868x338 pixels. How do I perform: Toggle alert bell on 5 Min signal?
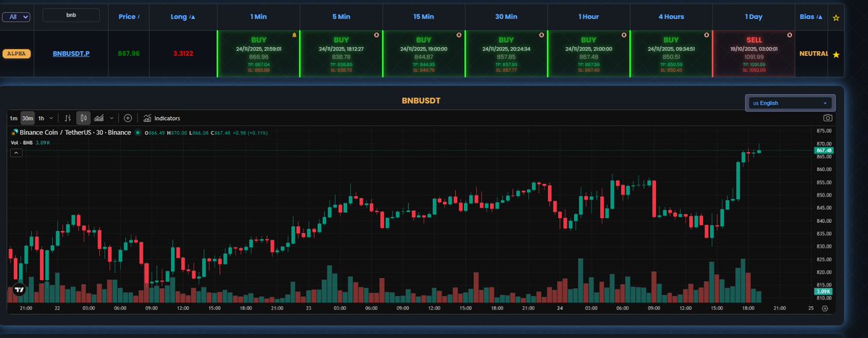pos(376,35)
